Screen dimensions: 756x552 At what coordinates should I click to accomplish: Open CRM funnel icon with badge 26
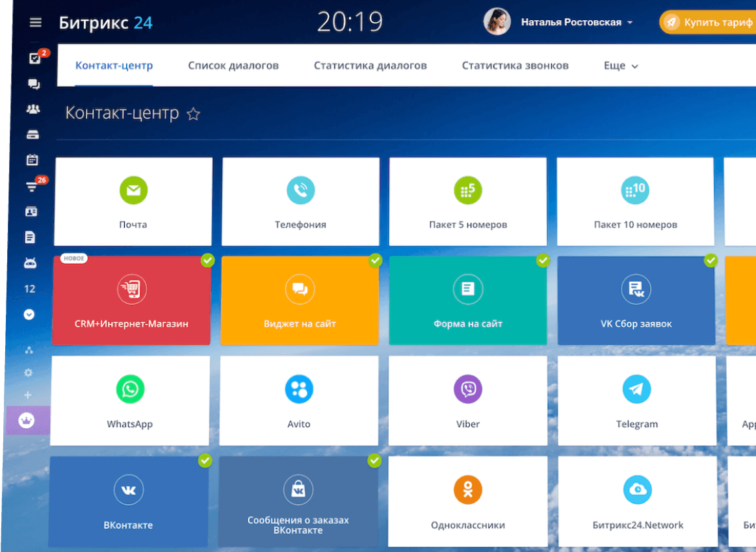click(x=32, y=186)
